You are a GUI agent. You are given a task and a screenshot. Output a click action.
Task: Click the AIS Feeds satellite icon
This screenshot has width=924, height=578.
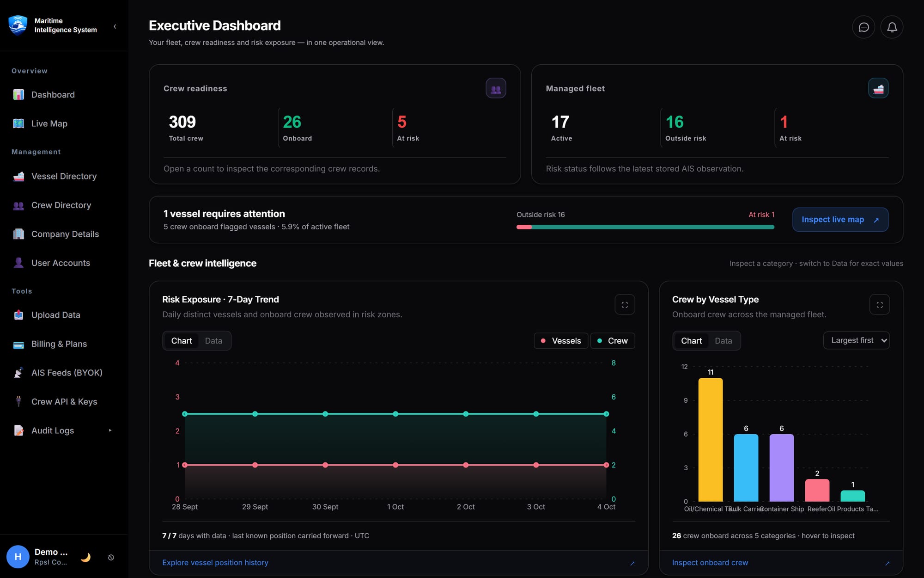[18, 373]
